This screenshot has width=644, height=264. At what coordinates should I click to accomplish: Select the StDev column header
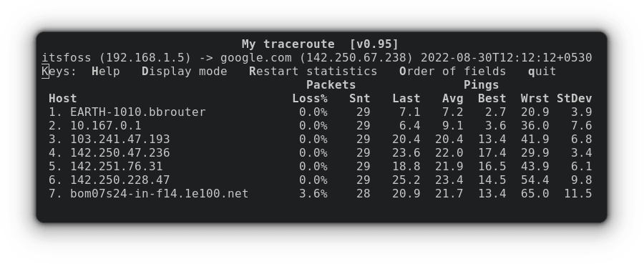coord(574,99)
